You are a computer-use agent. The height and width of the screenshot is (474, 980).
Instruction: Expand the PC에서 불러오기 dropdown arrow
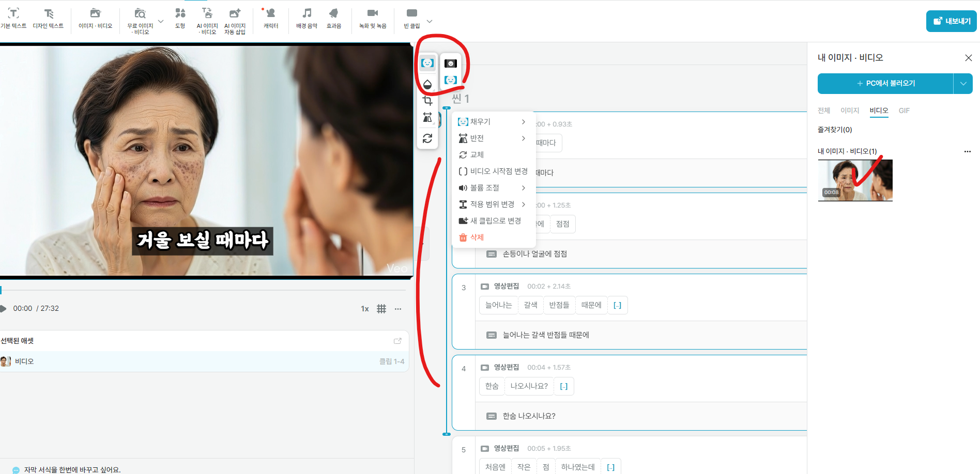coord(963,83)
